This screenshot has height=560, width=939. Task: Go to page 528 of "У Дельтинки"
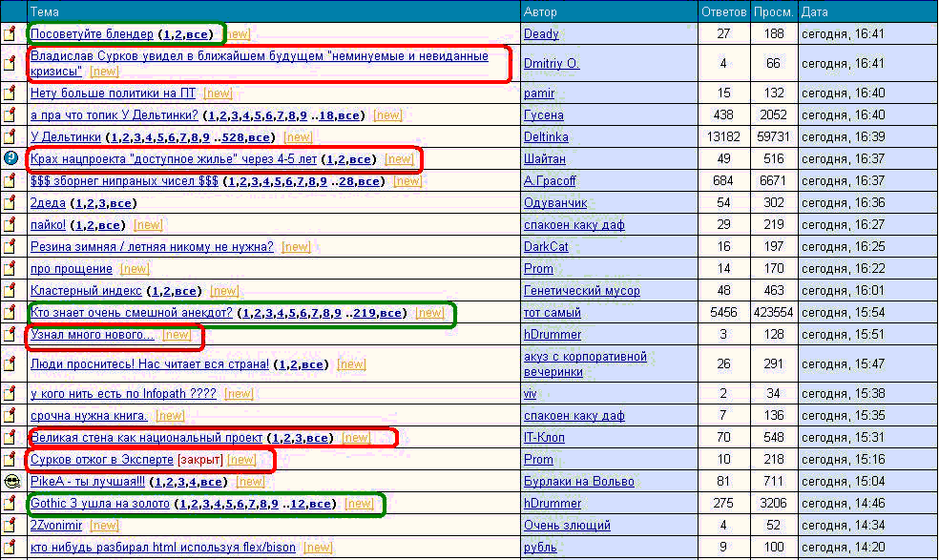233,137
